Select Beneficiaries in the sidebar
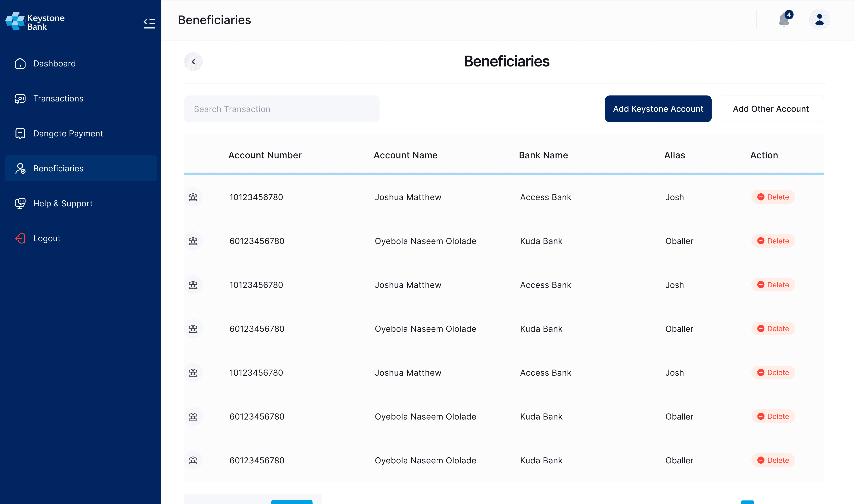Viewport: 854px width, 504px height. 80,168
